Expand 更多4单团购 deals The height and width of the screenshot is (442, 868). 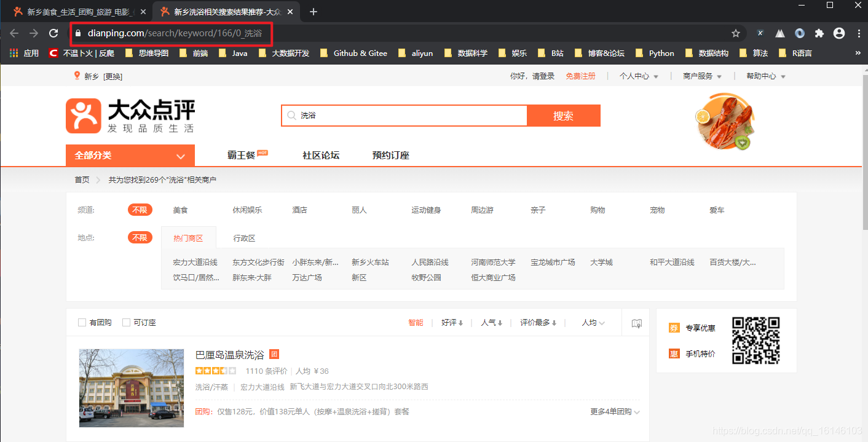pos(615,412)
